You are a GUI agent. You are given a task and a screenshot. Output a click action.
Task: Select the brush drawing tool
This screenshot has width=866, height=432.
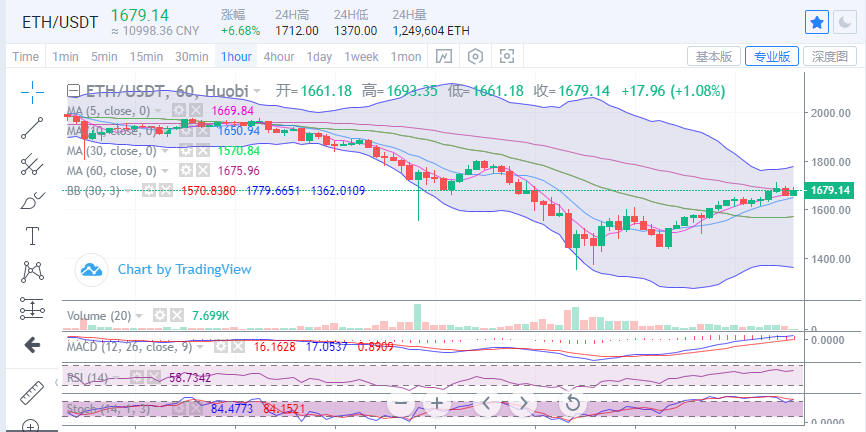32,200
